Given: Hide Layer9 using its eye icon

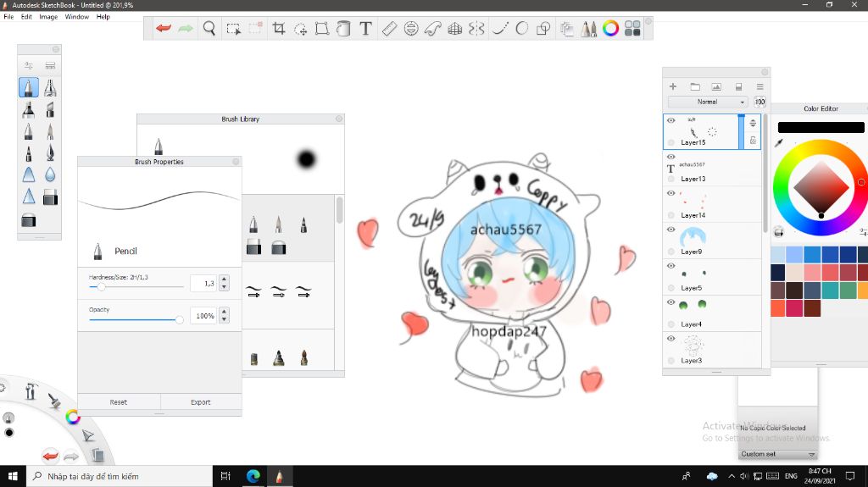Looking at the screenshot, I should coord(671,230).
